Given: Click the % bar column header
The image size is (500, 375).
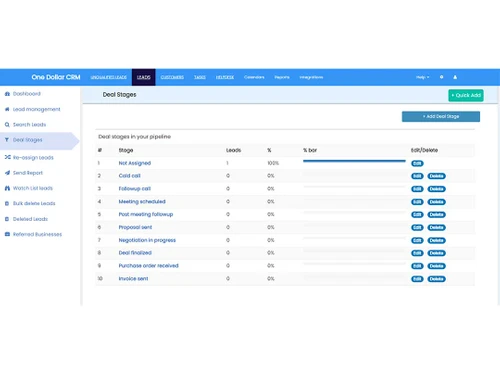Looking at the screenshot, I should pos(310,150).
